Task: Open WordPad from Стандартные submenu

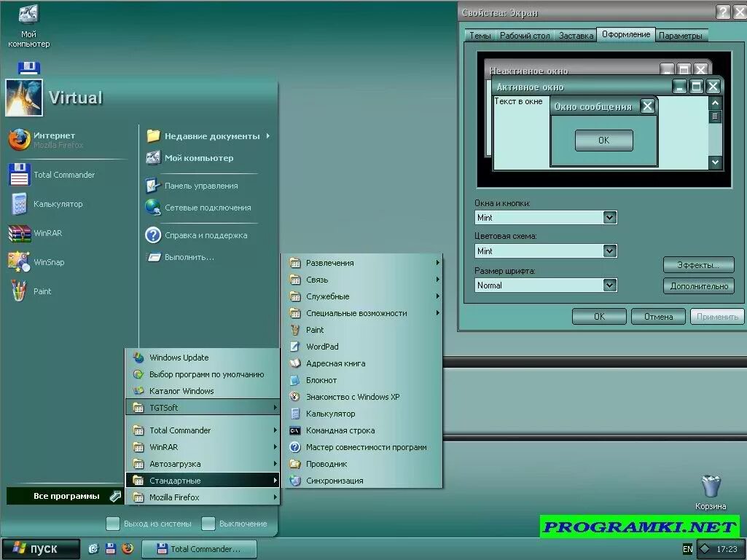Action: (362, 347)
